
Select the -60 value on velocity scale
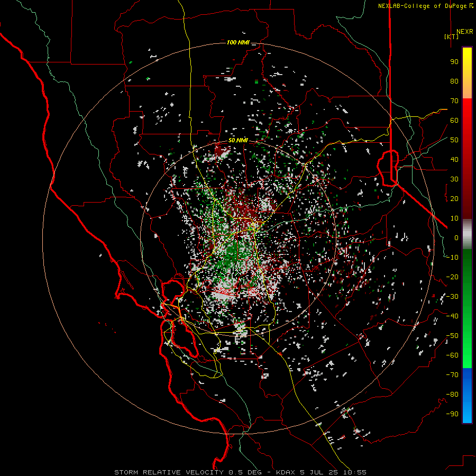click(452, 355)
